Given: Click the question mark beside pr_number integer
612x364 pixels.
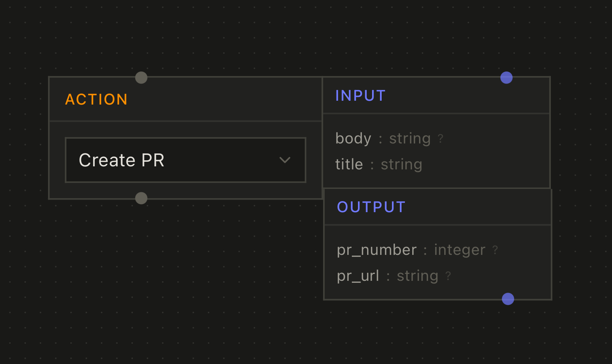Looking at the screenshot, I should [x=495, y=250].
